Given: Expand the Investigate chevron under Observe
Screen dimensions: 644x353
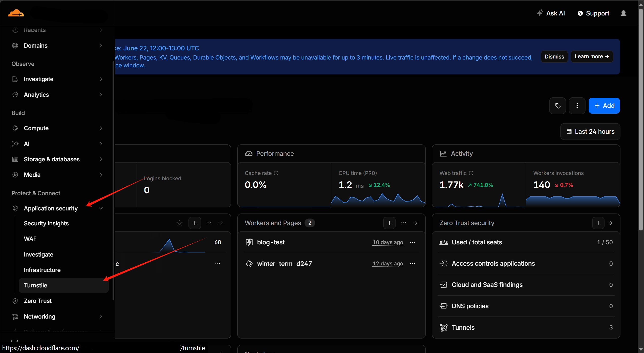Looking at the screenshot, I should (101, 79).
